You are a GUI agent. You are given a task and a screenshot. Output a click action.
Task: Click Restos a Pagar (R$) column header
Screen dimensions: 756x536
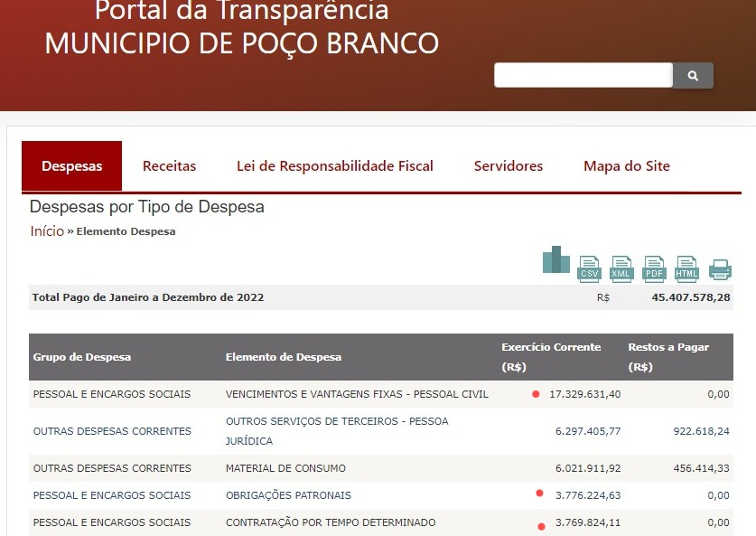point(668,357)
